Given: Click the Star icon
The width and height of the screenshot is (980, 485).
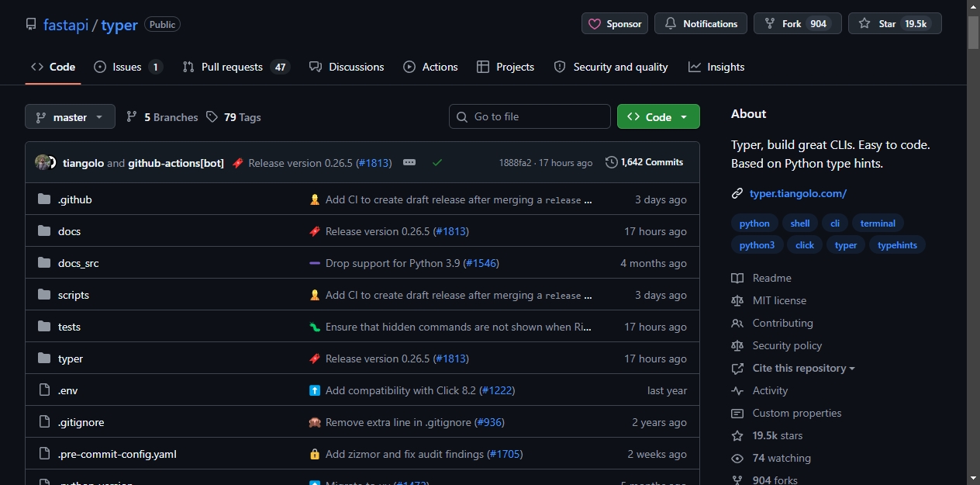Looking at the screenshot, I should [864, 24].
